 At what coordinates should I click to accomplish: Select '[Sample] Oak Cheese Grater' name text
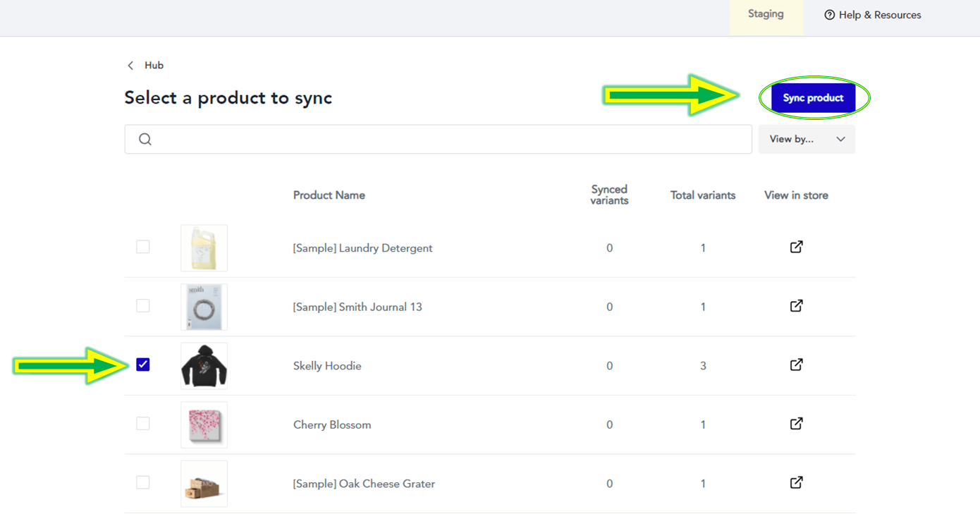[x=364, y=484]
